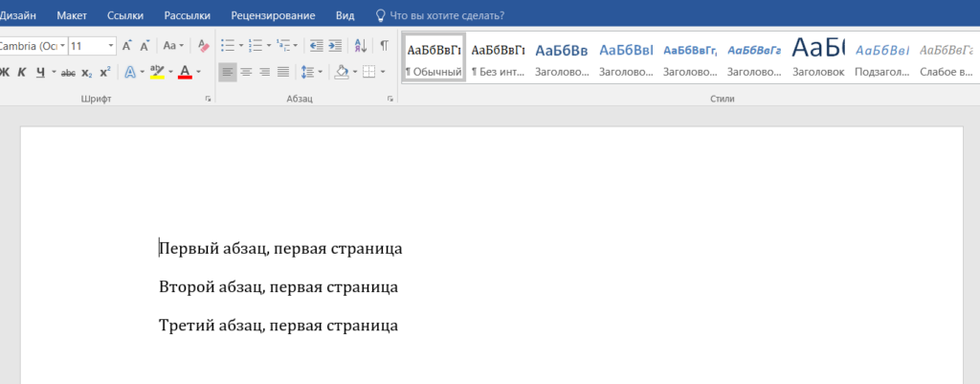Apply the Без интервала style
The height and width of the screenshot is (384, 980).
coord(498,57)
